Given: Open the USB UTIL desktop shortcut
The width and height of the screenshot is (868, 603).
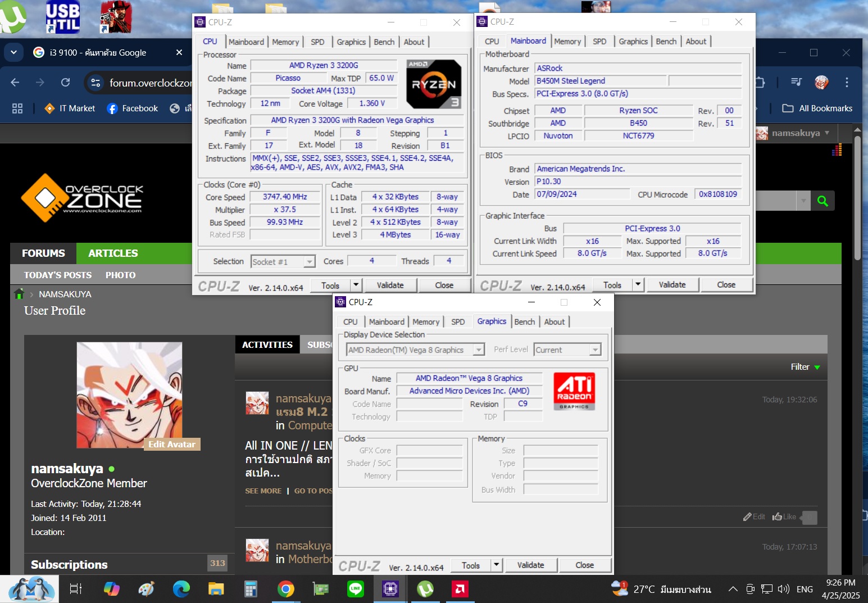Looking at the screenshot, I should click(62, 17).
